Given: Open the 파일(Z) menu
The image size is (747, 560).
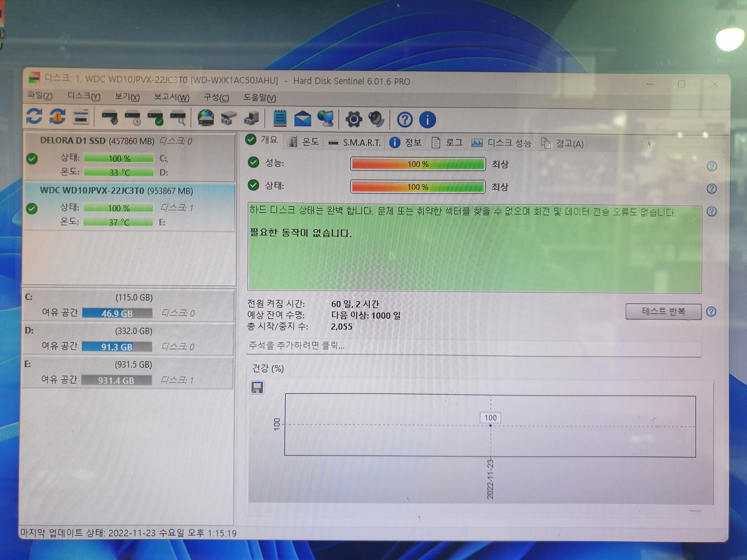Looking at the screenshot, I should [40, 96].
